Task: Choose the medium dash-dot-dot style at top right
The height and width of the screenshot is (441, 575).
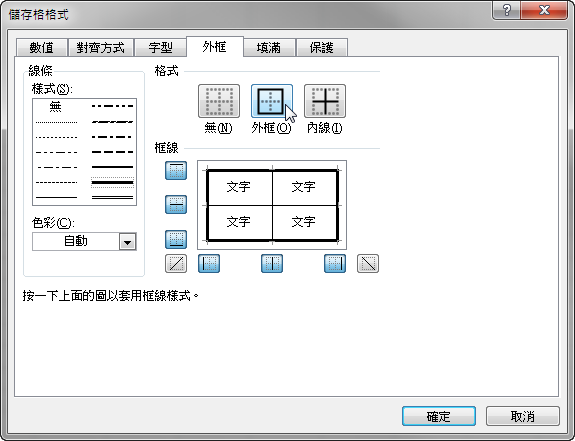Action: point(112,106)
